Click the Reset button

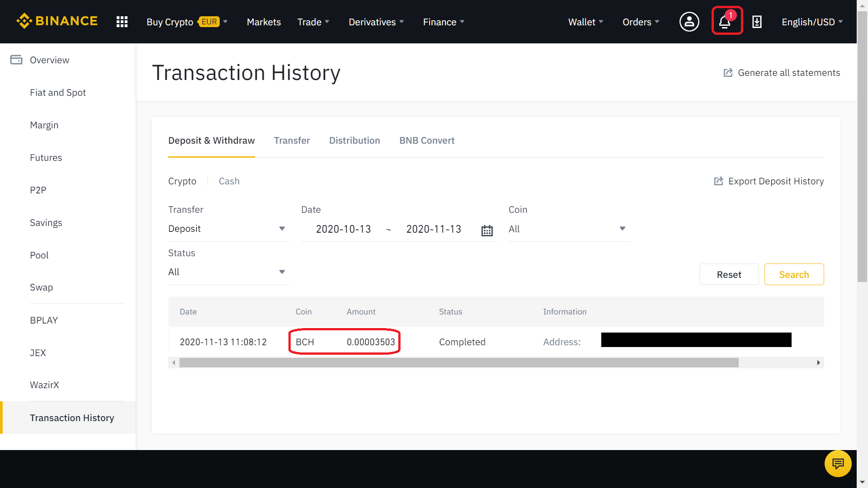729,274
